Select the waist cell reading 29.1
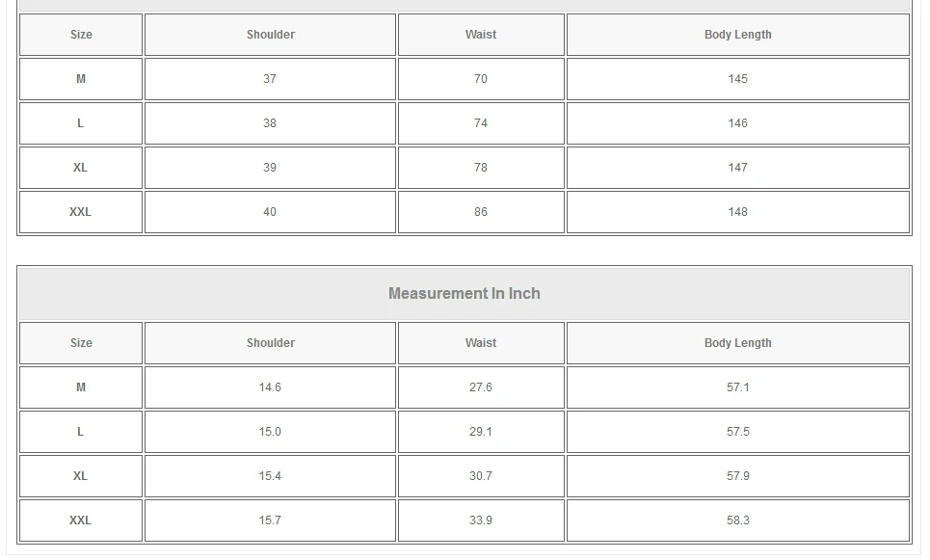Viewport: 930px width, 560px height. pos(481,432)
